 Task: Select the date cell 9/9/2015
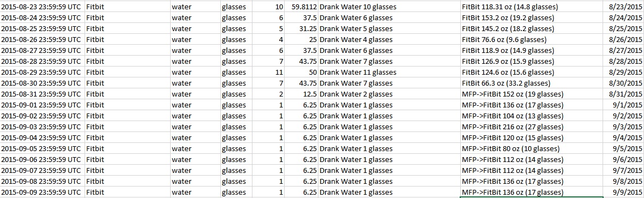623,192
